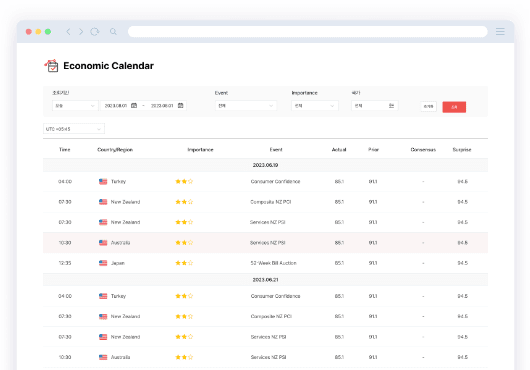Click flag of 2023.06.19 Composite NZ PCI row

point(103,202)
